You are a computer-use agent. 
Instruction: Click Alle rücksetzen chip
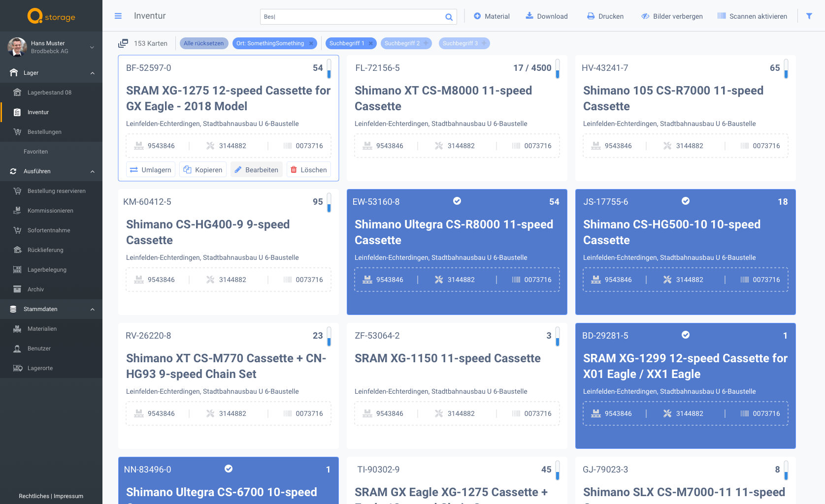point(204,43)
